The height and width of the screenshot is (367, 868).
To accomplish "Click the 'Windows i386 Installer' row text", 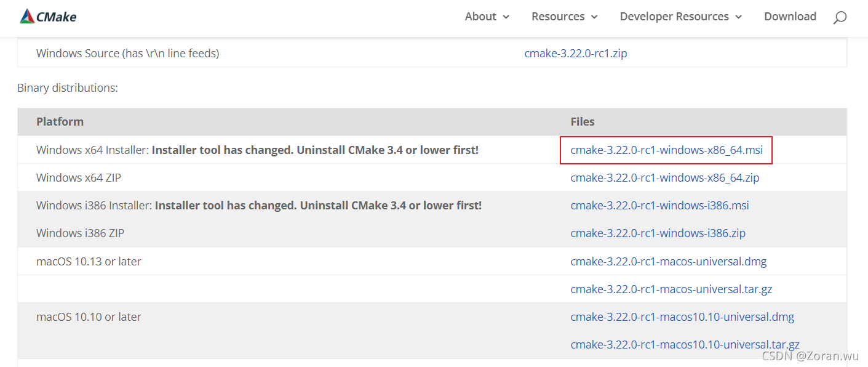I will 259,206.
